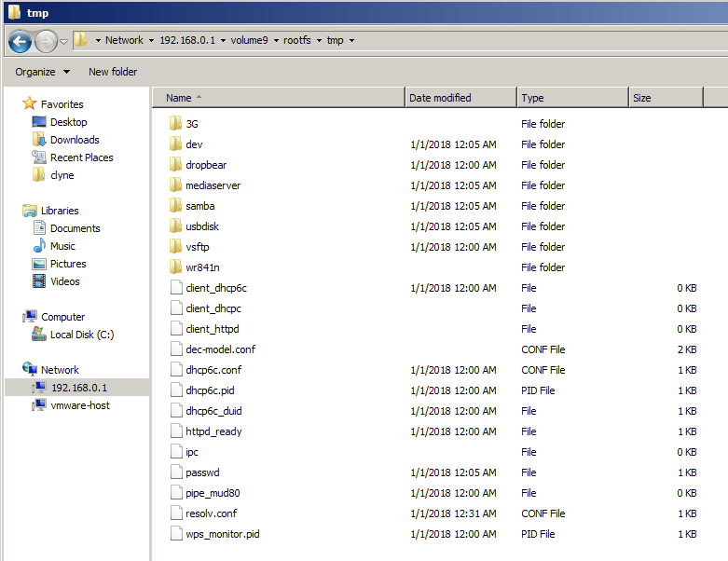Open Downloads in the Favorites sidebar
Screen dimensions: 728x561
pos(75,140)
